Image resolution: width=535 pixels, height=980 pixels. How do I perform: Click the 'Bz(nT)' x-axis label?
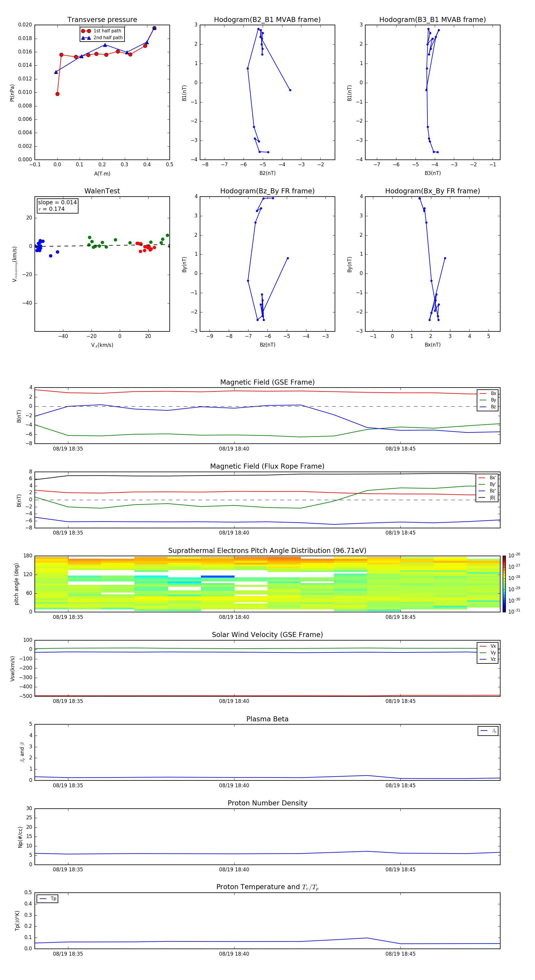[x=267, y=345]
